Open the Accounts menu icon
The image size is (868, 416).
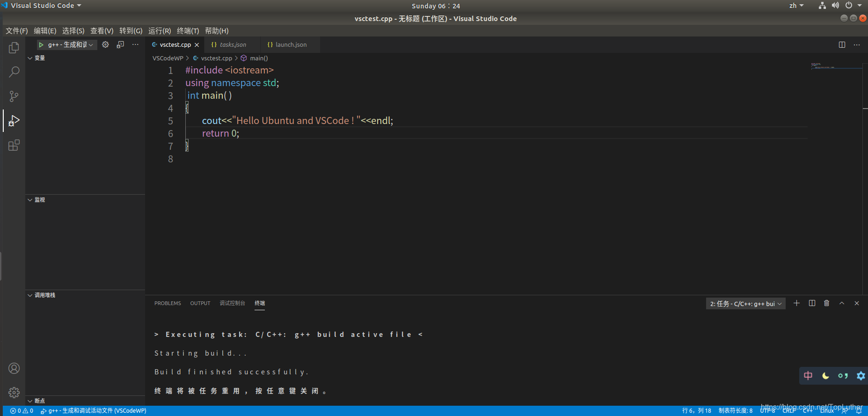[x=14, y=368]
